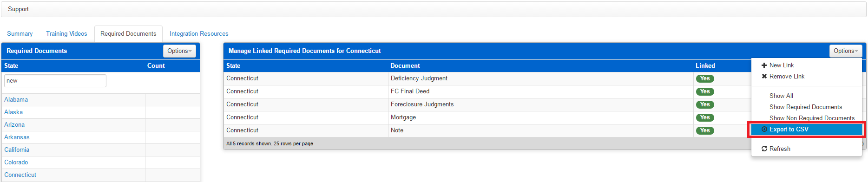Screen dimensions: 868x182
Task: Select Show Non Required Documents entry
Action: click(x=812, y=118)
